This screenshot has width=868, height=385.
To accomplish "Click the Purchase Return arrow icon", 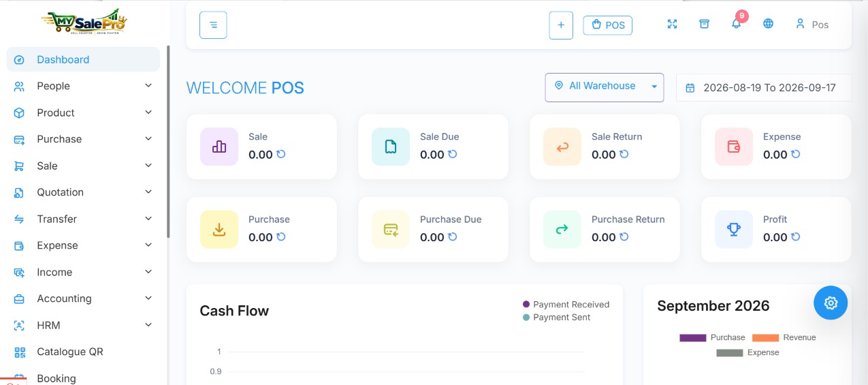I will click(x=562, y=230).
